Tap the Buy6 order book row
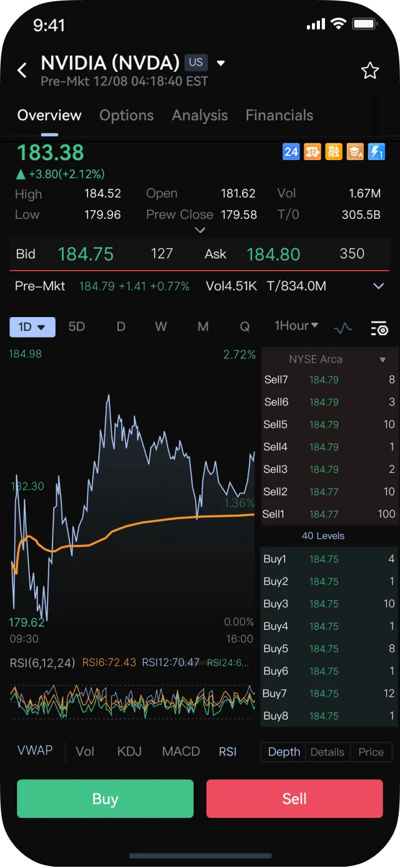Screen dimensions: 400x868 pos(329,671)
